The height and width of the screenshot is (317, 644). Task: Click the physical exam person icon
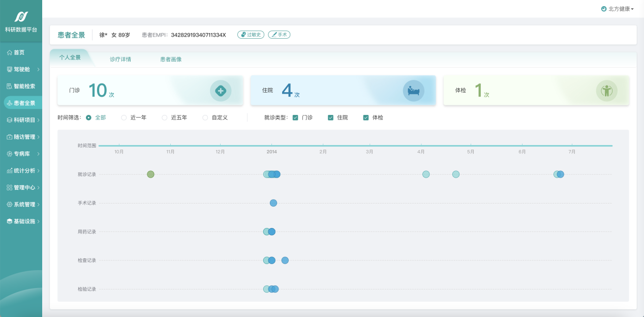pos(606,91)
